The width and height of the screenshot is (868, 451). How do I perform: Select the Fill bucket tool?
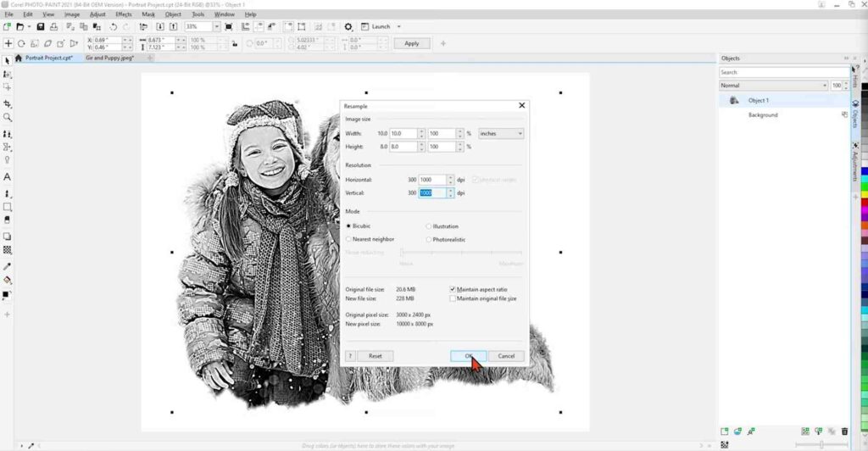(x=7, y=280)
